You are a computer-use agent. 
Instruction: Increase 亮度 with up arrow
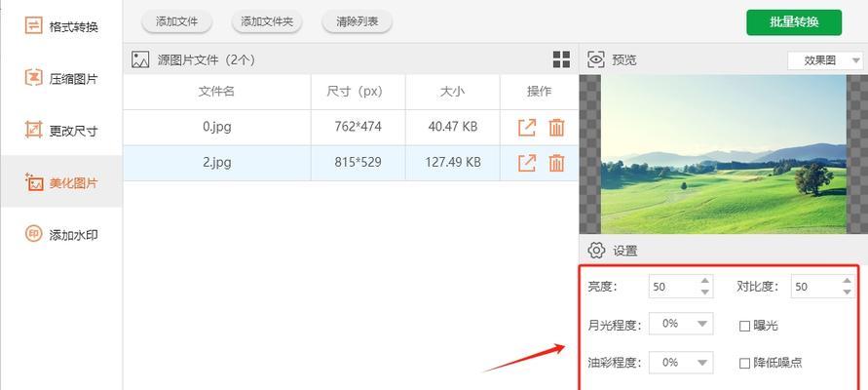tap(704, 281)
